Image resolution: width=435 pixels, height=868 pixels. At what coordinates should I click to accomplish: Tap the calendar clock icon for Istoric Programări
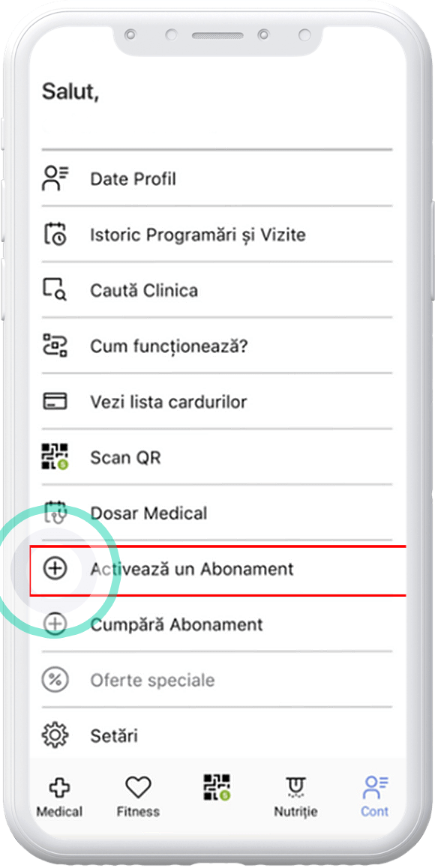[55, 234]
